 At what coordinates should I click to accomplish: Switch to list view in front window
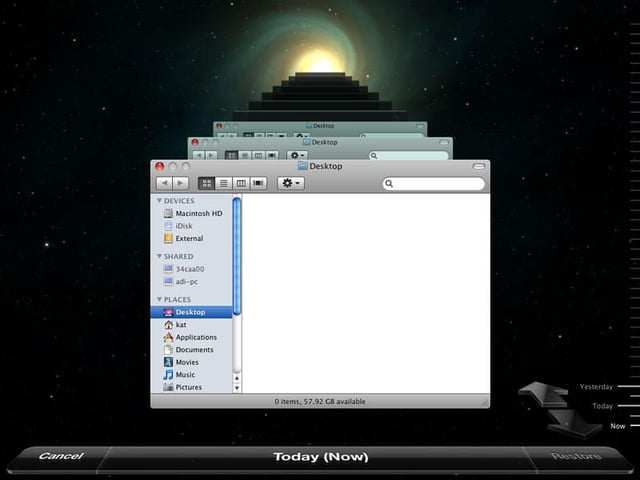coord(224,183)
